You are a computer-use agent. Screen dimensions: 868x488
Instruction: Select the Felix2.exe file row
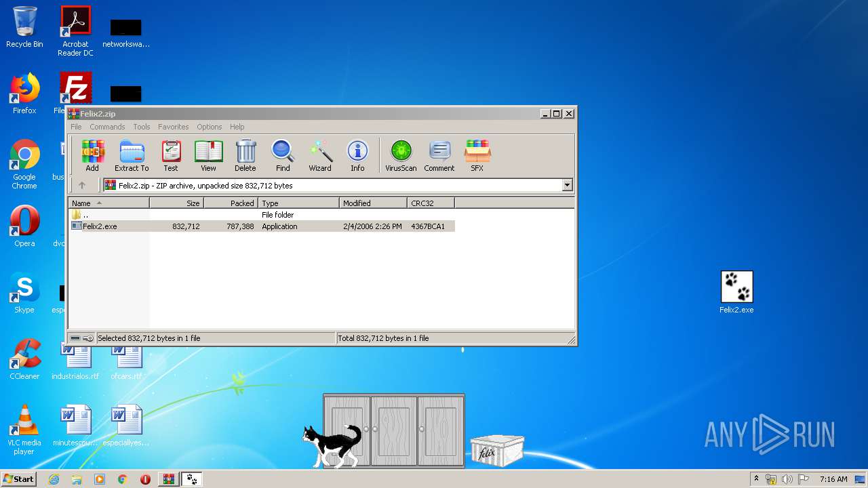tap(262, 226)
